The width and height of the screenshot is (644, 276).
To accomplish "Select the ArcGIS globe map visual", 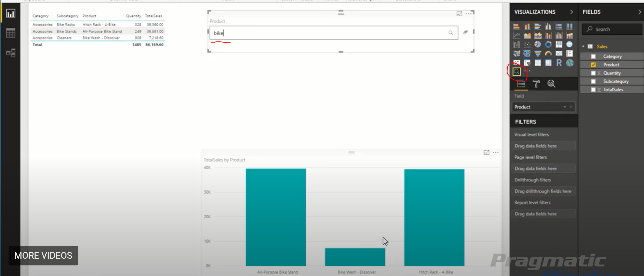I will coord(570,63).
